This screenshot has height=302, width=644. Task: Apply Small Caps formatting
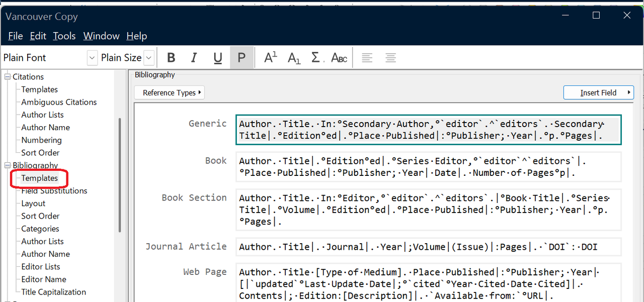pos(340,58)
